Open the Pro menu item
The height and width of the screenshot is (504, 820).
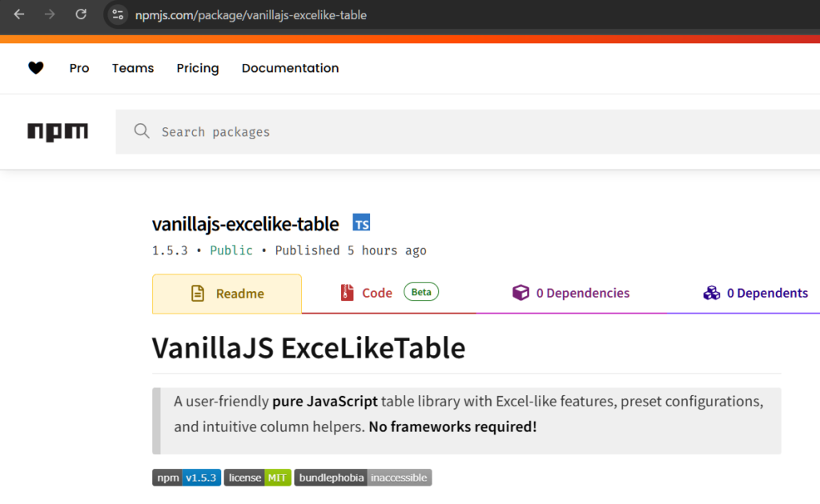[x=79, y=68]
